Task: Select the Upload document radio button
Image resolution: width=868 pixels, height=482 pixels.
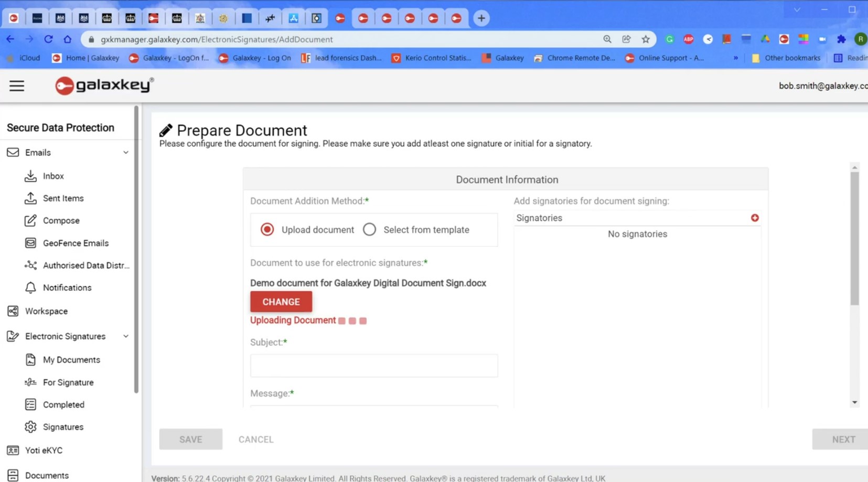Action: click(x=267, y=229)
